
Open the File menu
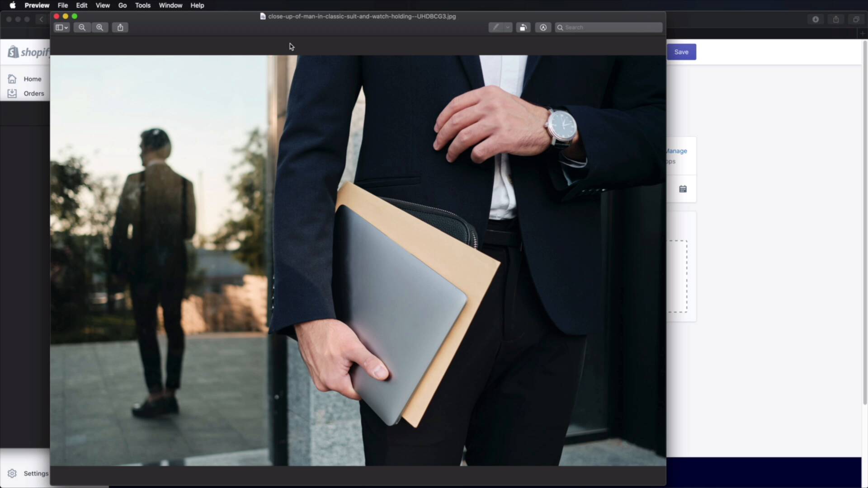tap(63, 5)
